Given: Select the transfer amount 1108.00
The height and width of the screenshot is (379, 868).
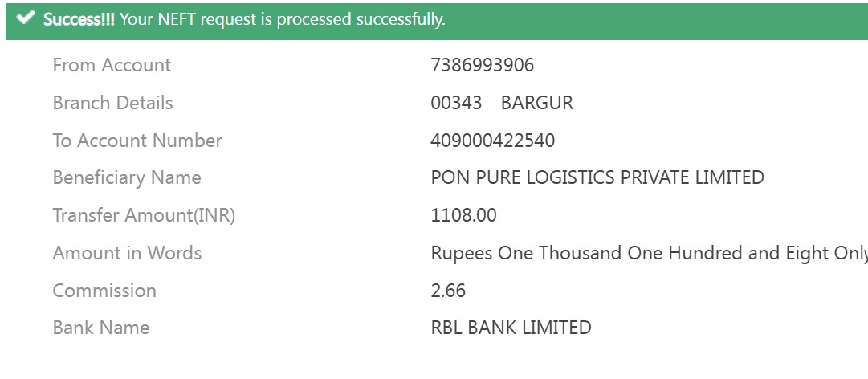Looking at the screenshot, I should pos(463,216).
